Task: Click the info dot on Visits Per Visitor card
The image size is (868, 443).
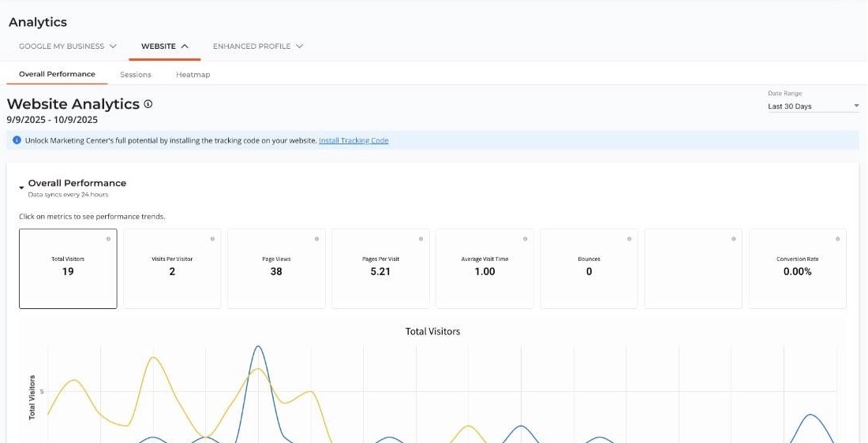Action: pyautogui.click(x=212, y=239)
